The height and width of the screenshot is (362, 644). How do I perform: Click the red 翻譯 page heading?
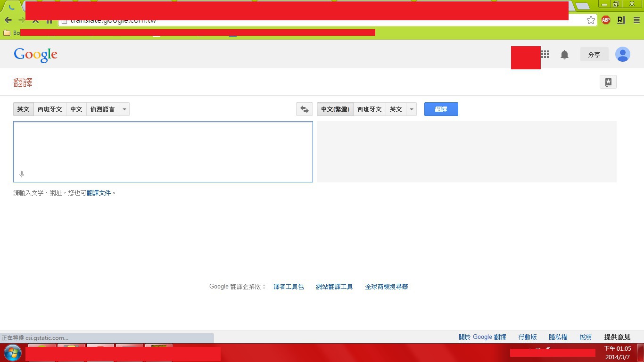23,83
